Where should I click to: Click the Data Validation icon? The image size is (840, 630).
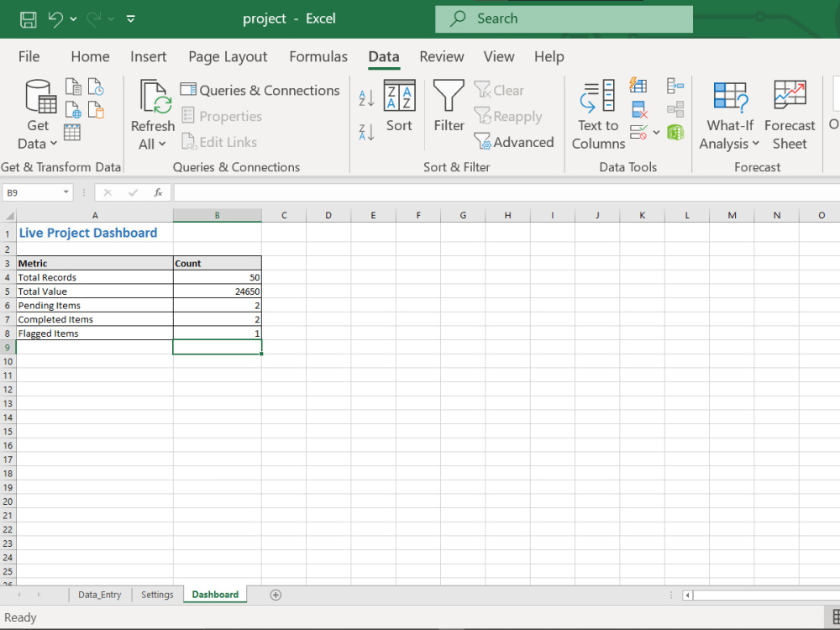[x=638, y=132]
